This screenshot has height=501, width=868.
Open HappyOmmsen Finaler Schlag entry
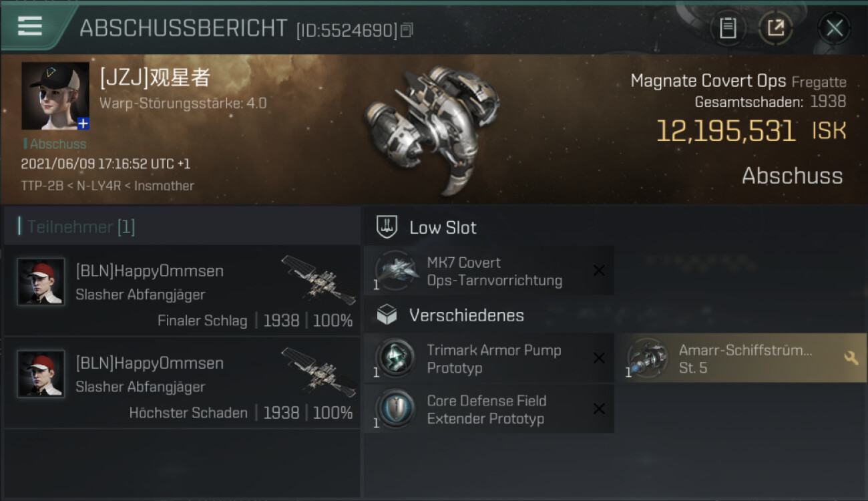[182, 290]
